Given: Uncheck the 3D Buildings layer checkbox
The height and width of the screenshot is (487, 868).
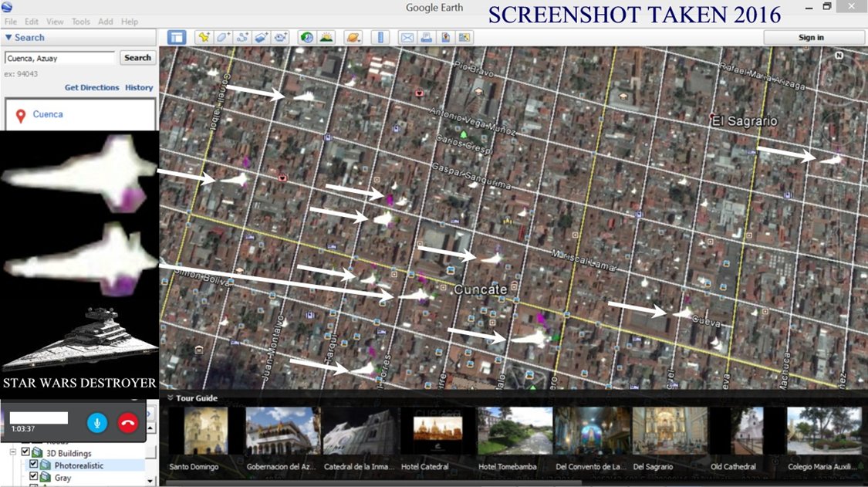Looking at the screenshot, I should (25, 452).
